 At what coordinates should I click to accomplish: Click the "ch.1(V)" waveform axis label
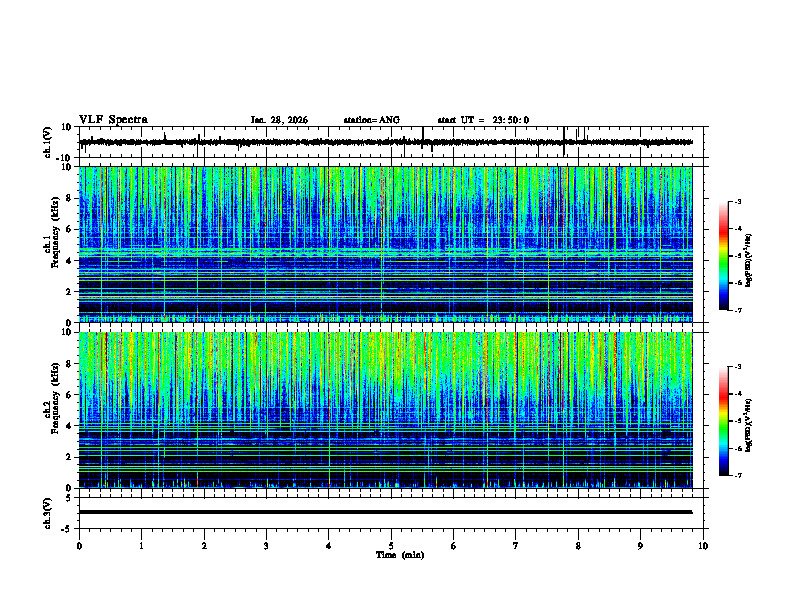pos(48,142)
